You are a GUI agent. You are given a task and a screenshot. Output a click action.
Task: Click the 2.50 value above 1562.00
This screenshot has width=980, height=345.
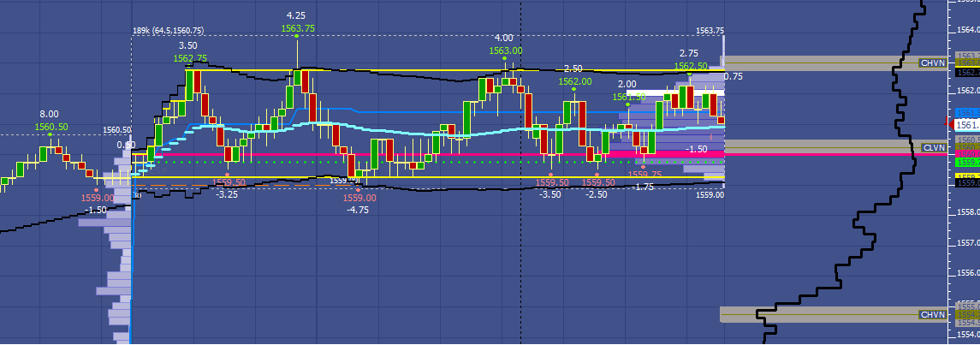coord(573,68)
